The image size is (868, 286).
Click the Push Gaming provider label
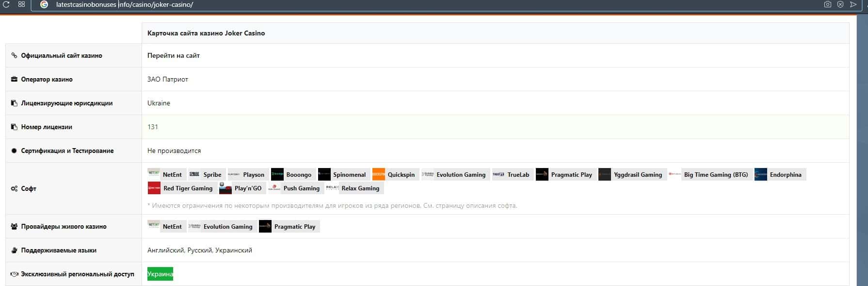[x=301, y=188]
